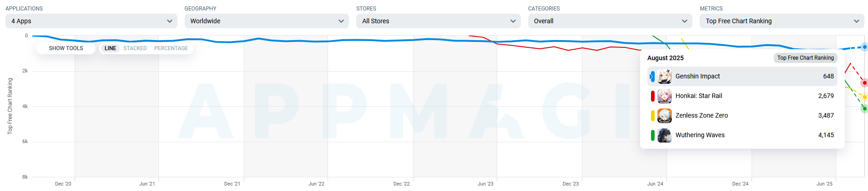The height and width of the screenshot is (191, 868).
Task: Expand the Metrics dropdown chevron
Action: (856, 21)
